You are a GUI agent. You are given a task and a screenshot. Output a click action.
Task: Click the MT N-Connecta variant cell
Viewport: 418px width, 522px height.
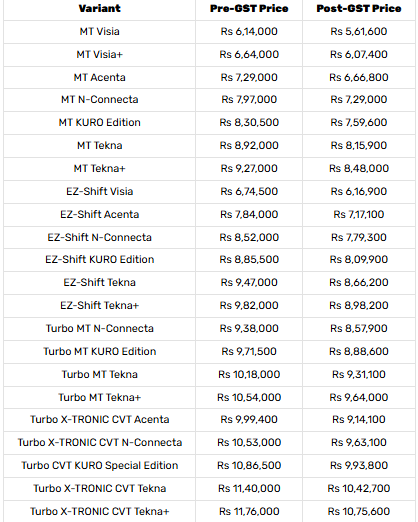[x=99, y=100]
